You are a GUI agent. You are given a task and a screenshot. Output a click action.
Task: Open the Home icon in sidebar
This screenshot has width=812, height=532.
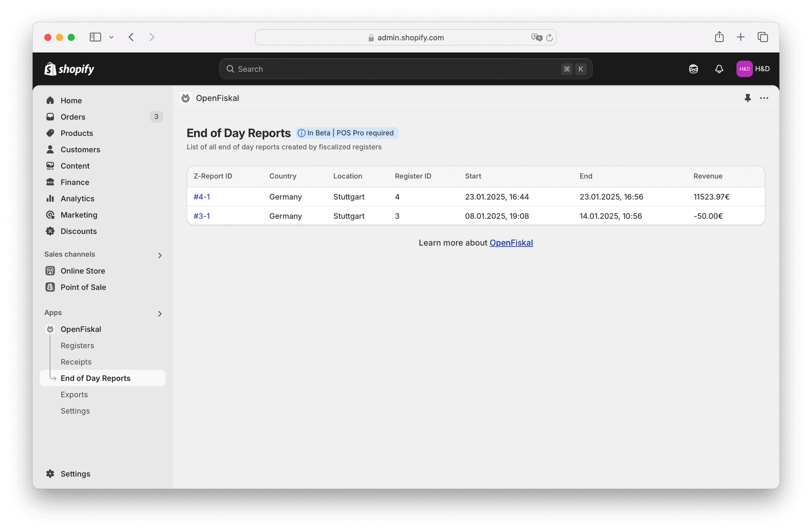50,100
